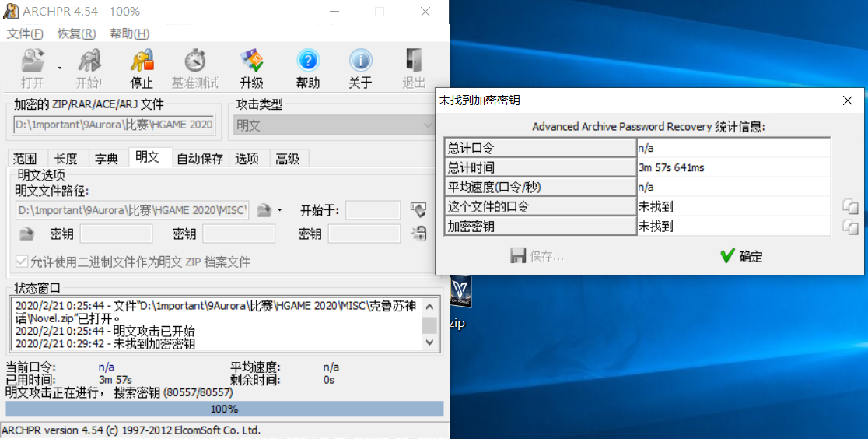This screenshot has height=439, width=868.
Task: Open the 帮助(H) menu
Action: [130, 33]
